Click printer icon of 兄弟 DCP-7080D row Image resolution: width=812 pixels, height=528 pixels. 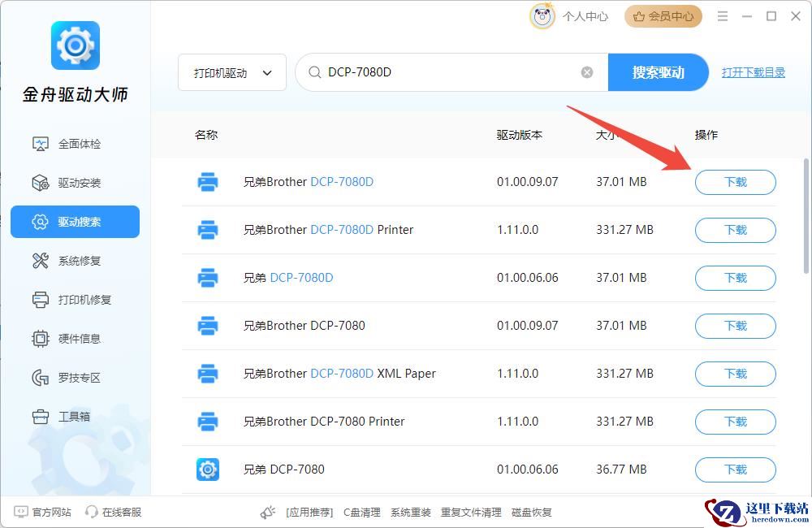point(208,278)
